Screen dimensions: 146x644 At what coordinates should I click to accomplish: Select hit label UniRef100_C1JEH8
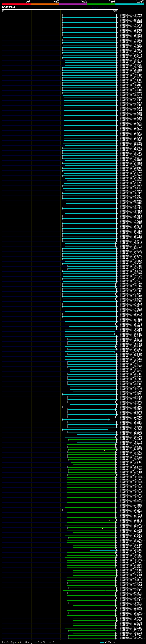pos(131,80)
